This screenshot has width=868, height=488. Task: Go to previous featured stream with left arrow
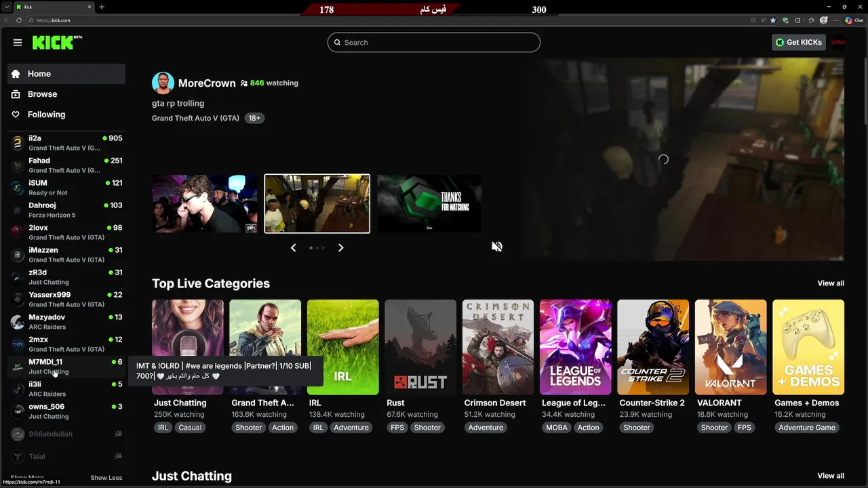click(294, 248)
